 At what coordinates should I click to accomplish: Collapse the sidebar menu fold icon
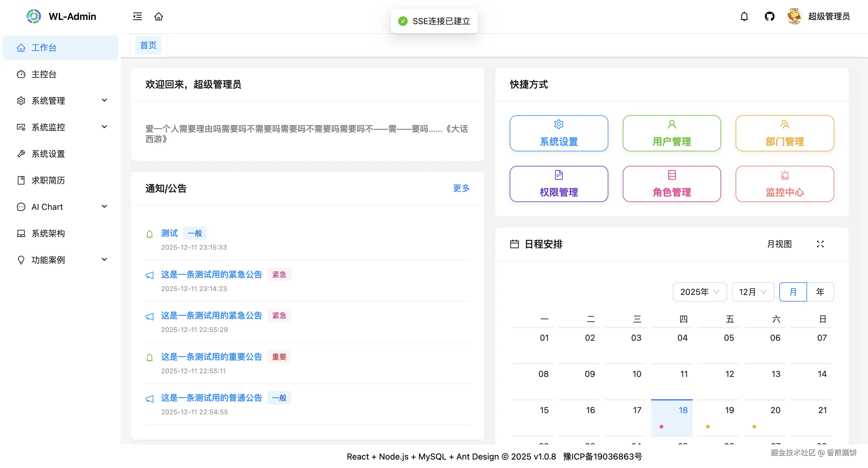point(137,16)
